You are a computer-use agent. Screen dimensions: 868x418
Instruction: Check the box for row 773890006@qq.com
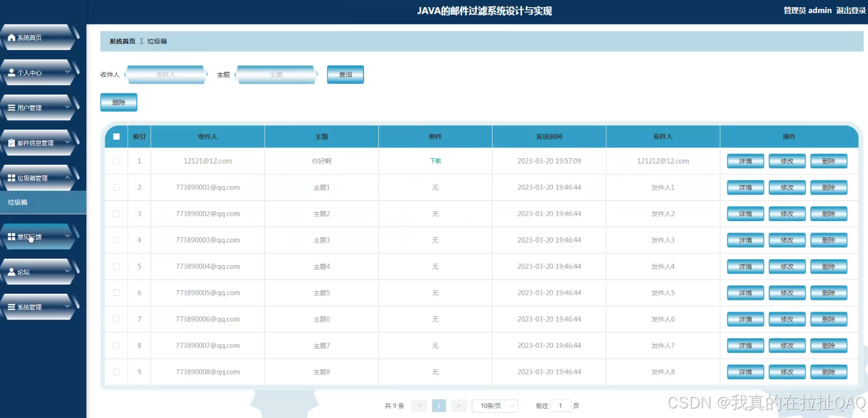pyautogui.click(x=117, y=319)
